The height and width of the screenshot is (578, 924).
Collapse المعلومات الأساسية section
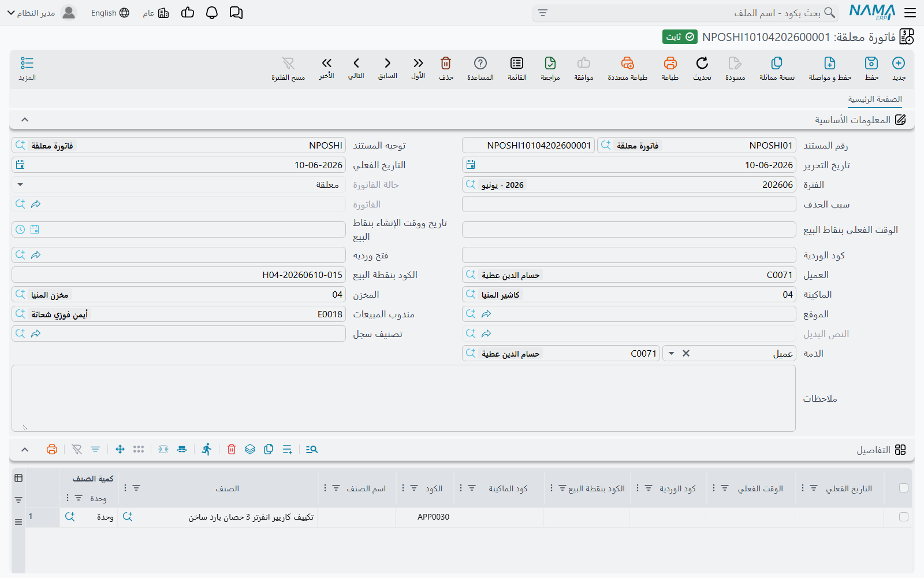tap(25, 120)
